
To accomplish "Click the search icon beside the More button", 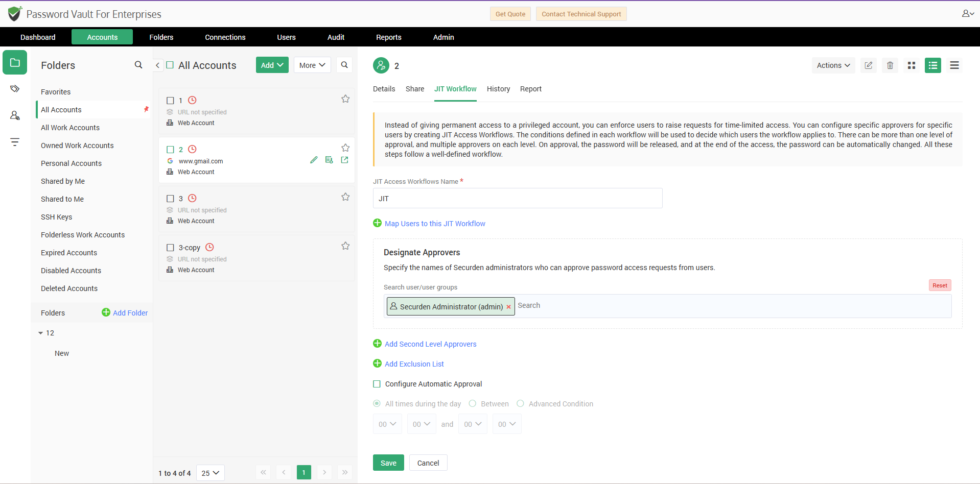I will (344, 65).
